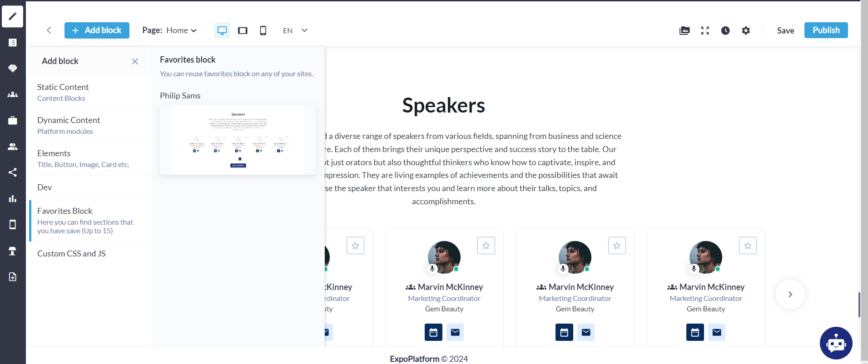Close the Add block panel
The image size is (868, 364).
[x=135, y=61]
